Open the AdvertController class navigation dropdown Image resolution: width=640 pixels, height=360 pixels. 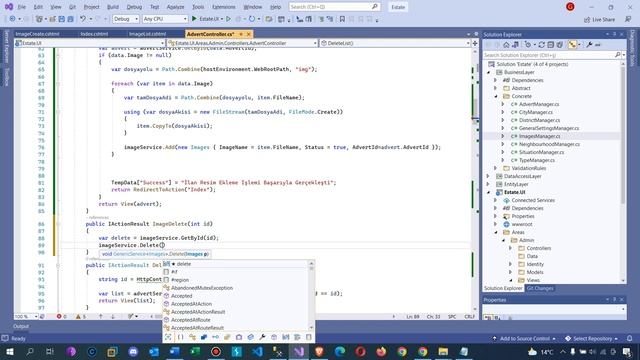point(242,43)
